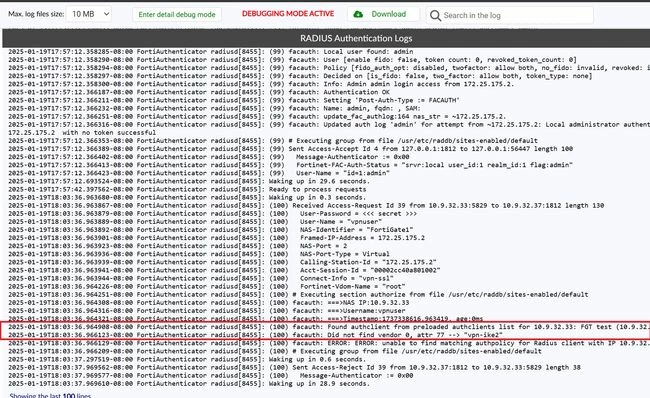
Task: Select the 'Waking up in 0.6 seconds' line
Action: [x=187, y=359]
